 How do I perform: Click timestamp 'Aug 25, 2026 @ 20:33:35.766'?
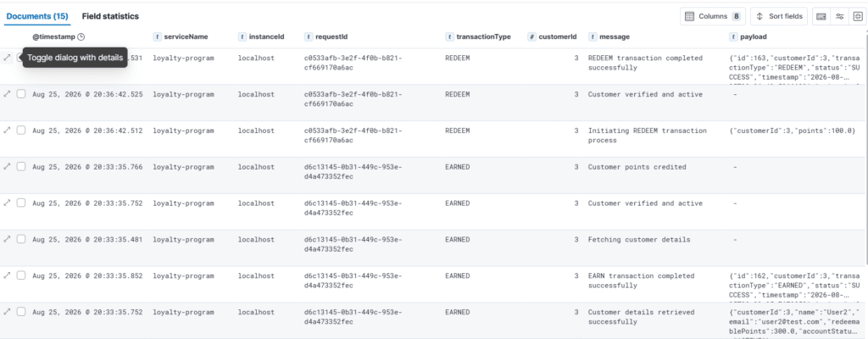pos(87,167)
